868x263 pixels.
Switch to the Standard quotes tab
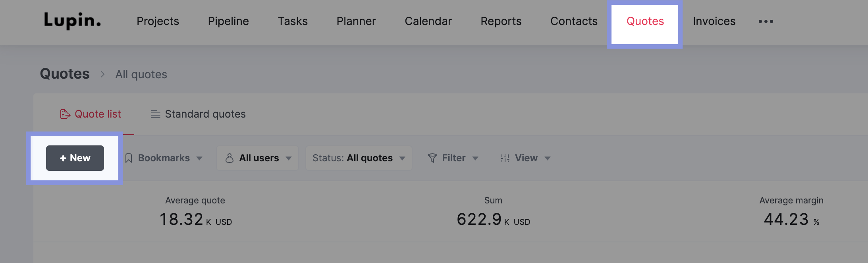coord(205,114)
